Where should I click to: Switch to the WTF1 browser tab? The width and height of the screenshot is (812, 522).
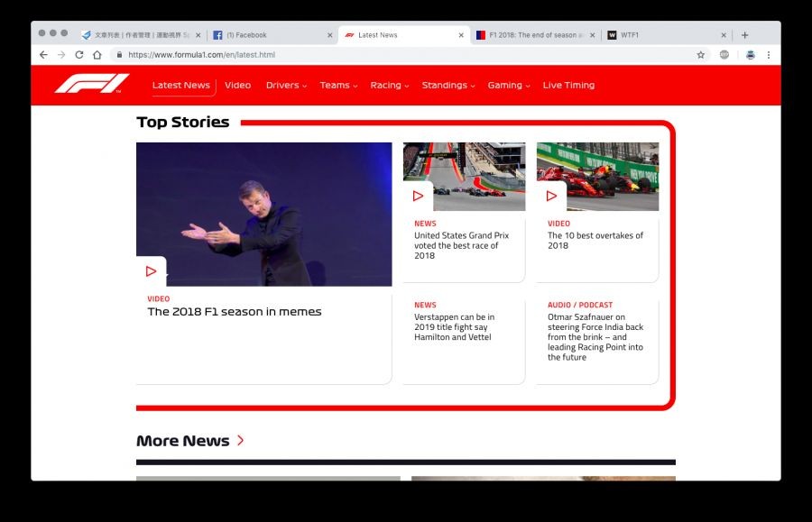click(x=663, y=35)
